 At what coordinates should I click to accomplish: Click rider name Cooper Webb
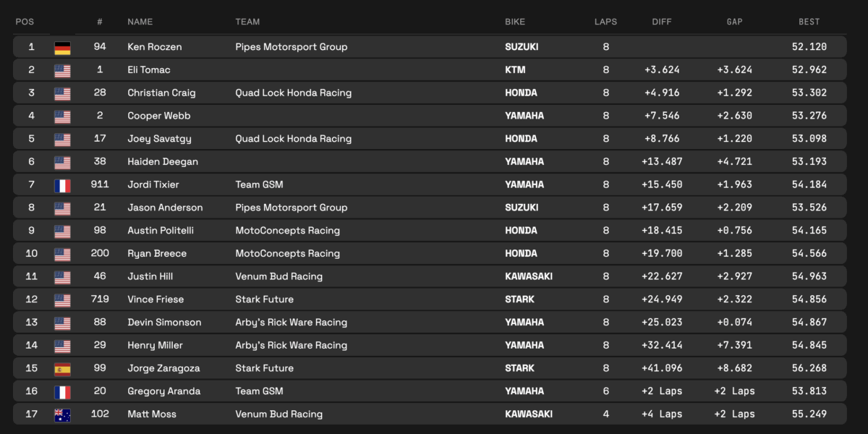(x=158, y=116)
